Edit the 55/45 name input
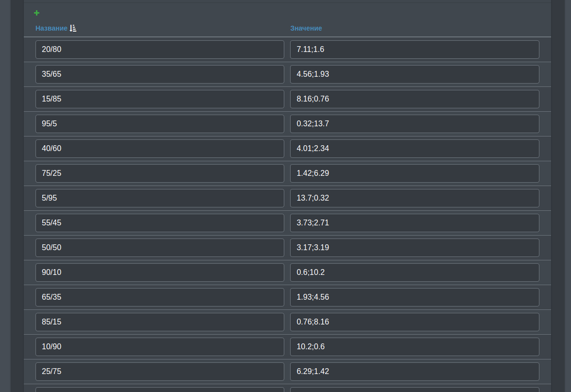571x392 pixels. tap(159, 223)
